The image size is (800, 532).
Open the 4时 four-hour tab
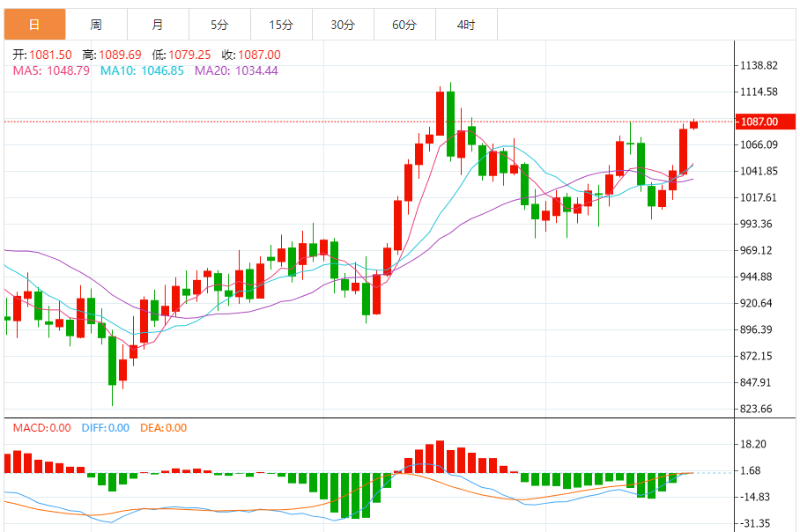pos(466,25)
